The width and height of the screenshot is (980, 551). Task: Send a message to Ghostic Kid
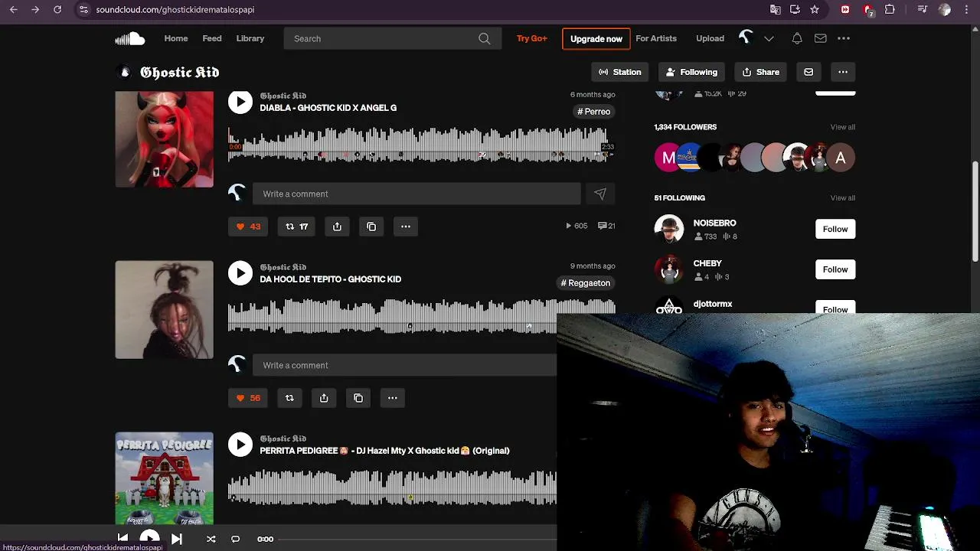pyautogui.click(x=808, y=72)
